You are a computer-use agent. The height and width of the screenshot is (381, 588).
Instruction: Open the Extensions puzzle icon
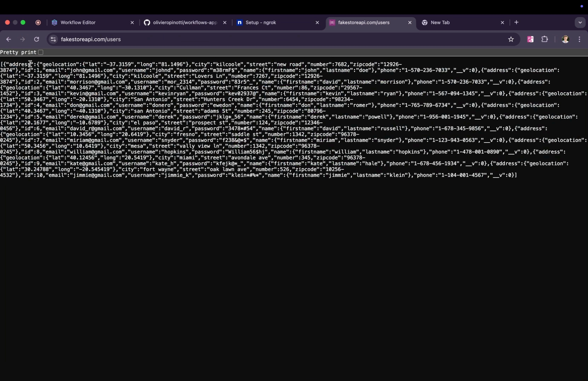544,39
